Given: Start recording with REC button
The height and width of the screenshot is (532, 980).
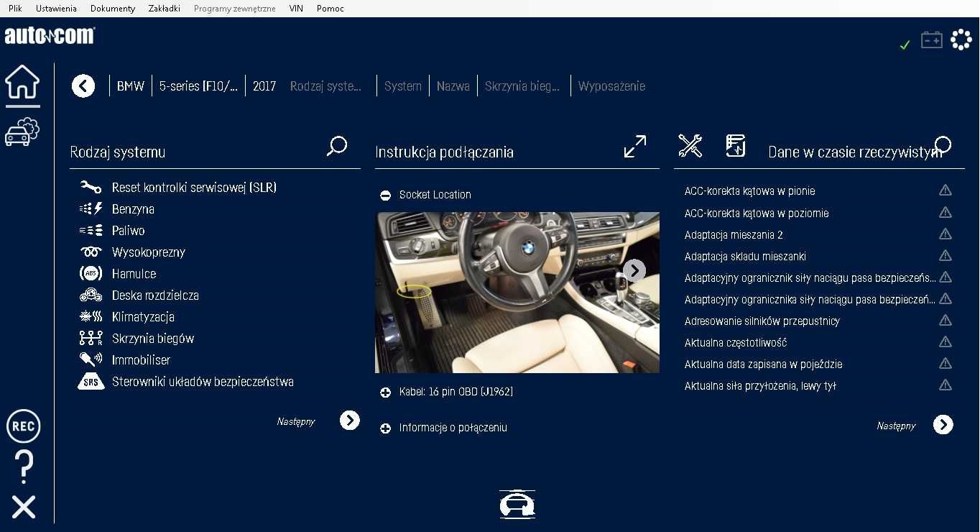Looking at the screenshot, I should point(24,426).
